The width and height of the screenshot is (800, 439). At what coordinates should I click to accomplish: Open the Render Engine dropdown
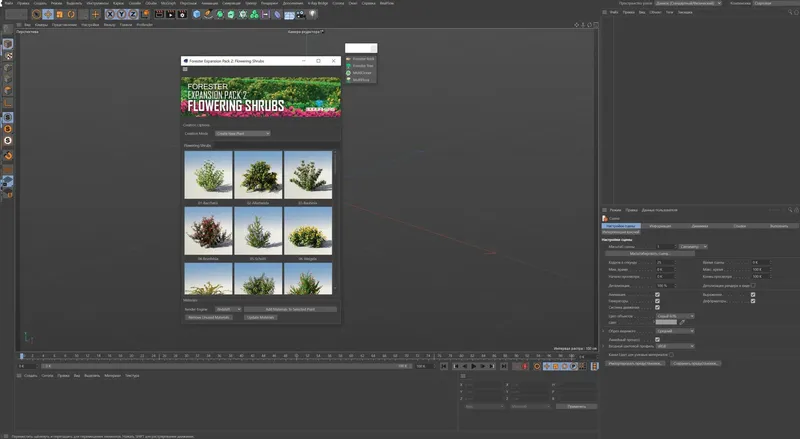pyautogui.click(x=228, y=309)
